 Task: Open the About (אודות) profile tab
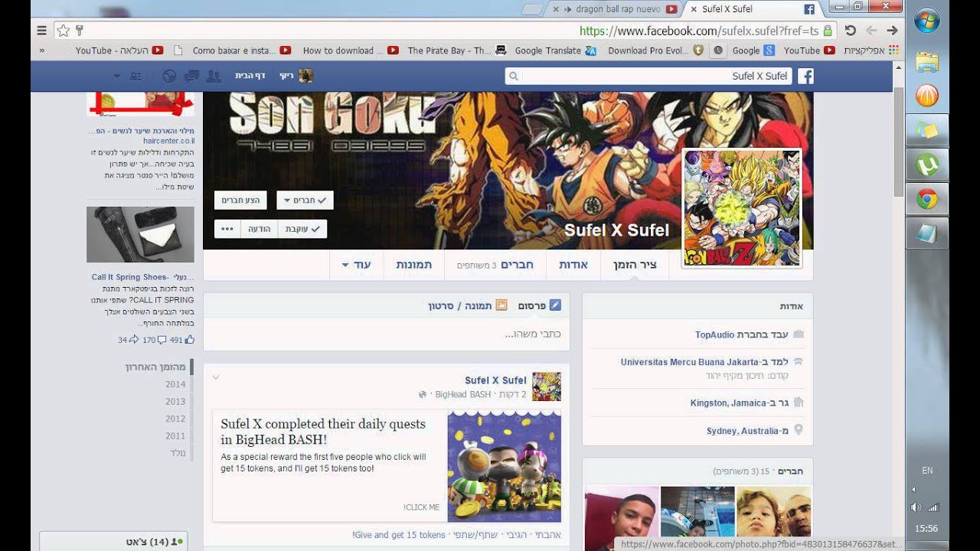(573, 265)
